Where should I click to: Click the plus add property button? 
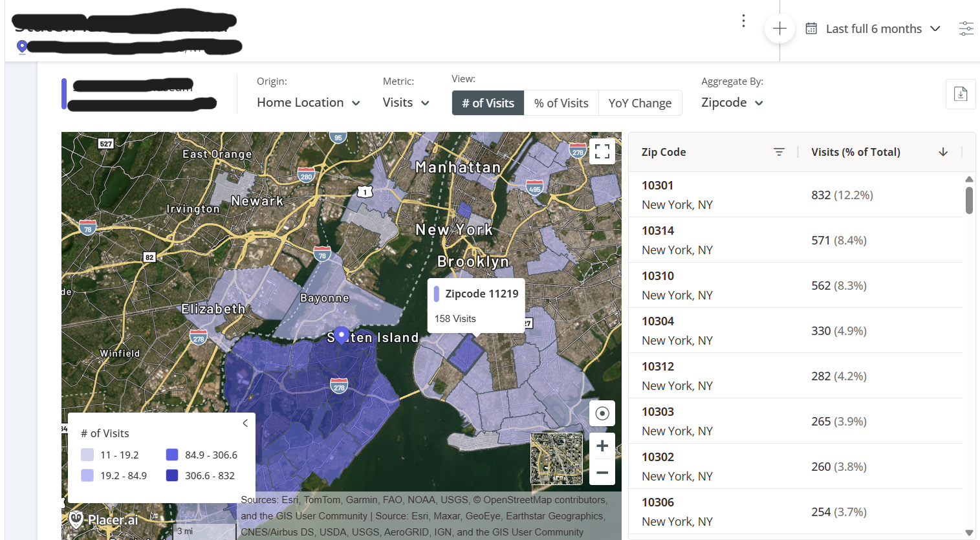click(779, 28)
